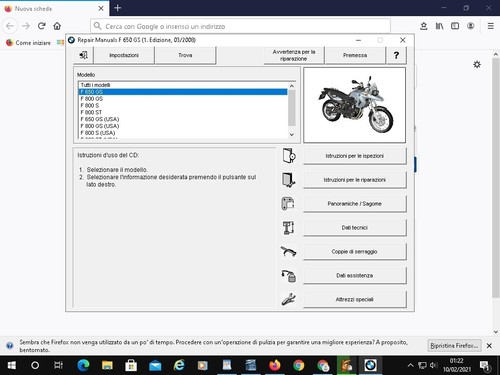500x375 pixels.
Task: Open Dati tecnici
Action: 355,228
